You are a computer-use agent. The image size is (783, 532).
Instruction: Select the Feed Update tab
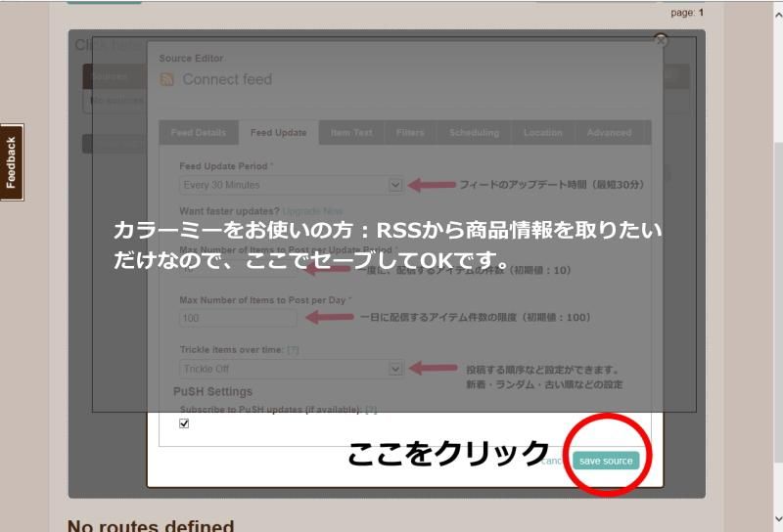278,132
